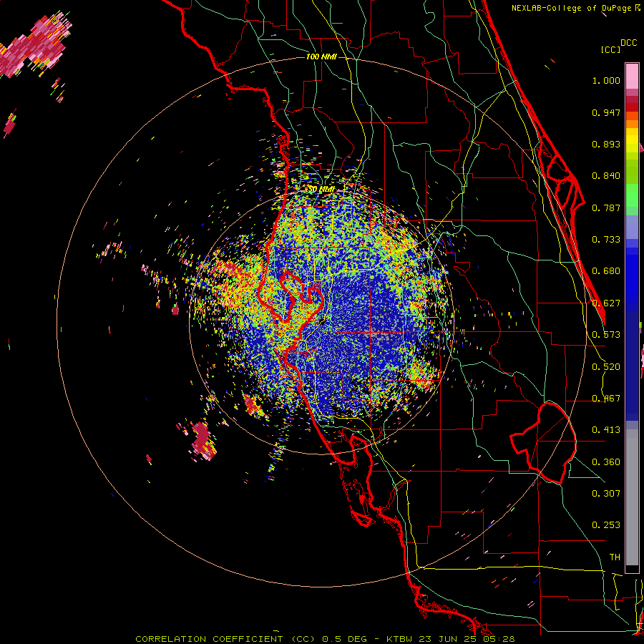Click the 0.733 scale value
This screenshot has height=644, width=644.
(606, 240)
